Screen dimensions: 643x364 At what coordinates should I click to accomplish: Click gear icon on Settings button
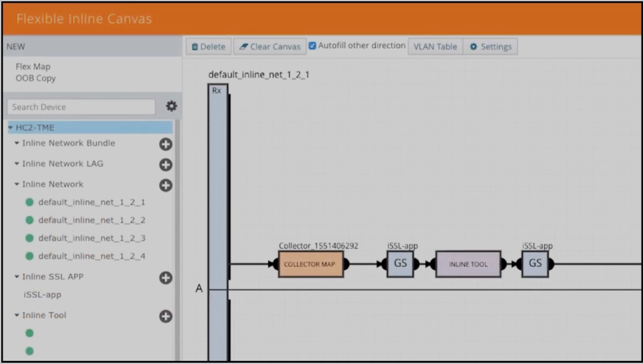click(473, 47)
